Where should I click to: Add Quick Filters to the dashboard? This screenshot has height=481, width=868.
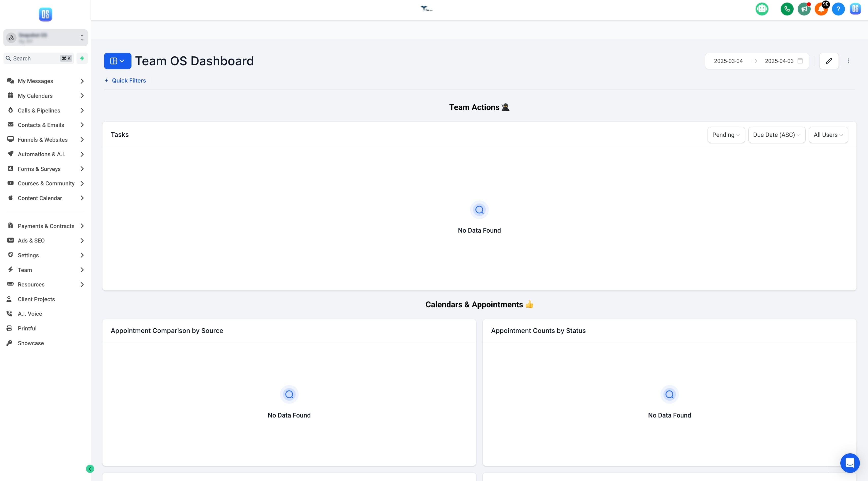pos(125,81)
